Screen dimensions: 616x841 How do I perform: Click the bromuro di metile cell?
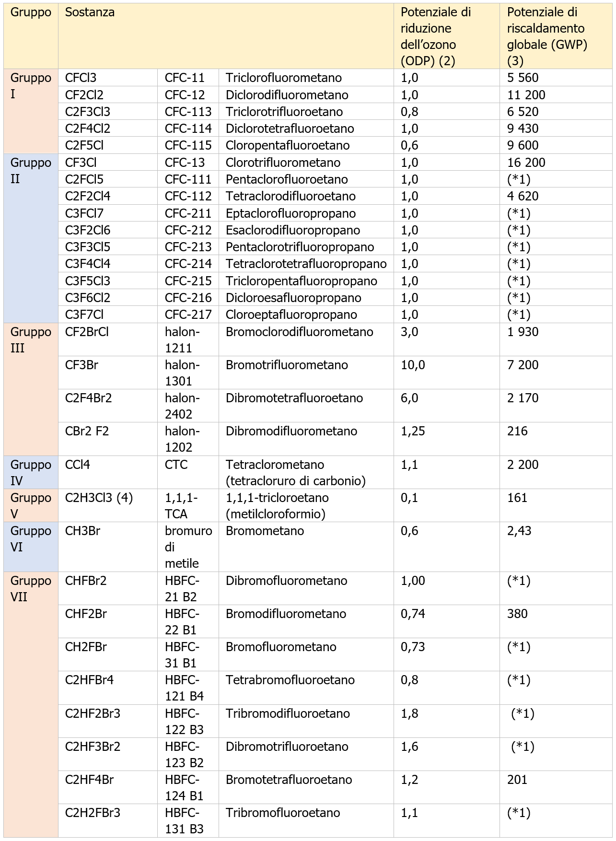pos(188,547)
